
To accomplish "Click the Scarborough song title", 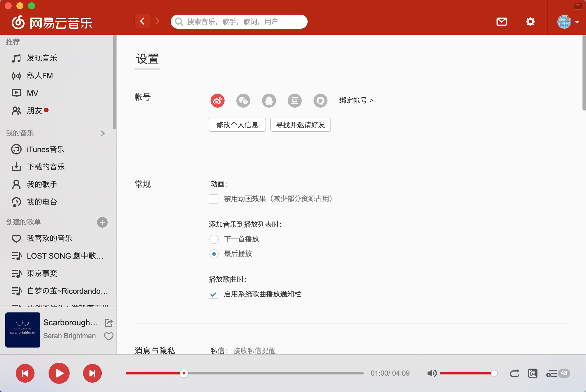I will pos(70,322).
